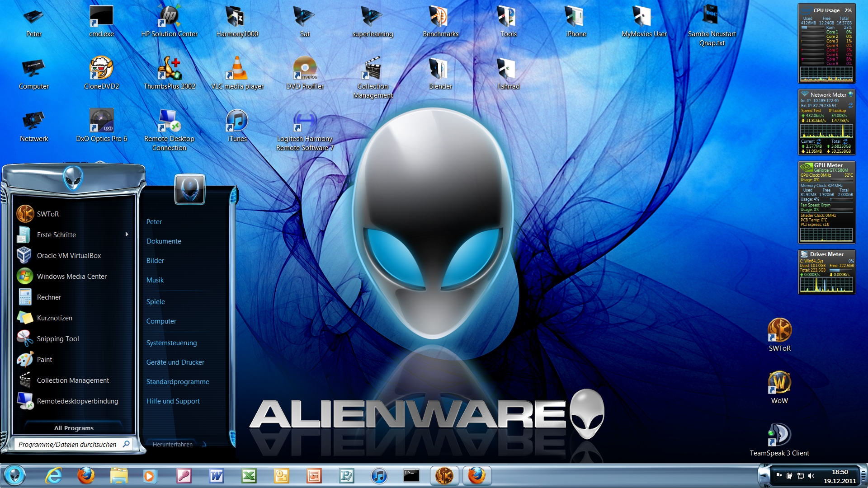Select Windows Media Center in Start menu
Image resolution: width=868 pixels, height=488 pixels.
point(75,276)
